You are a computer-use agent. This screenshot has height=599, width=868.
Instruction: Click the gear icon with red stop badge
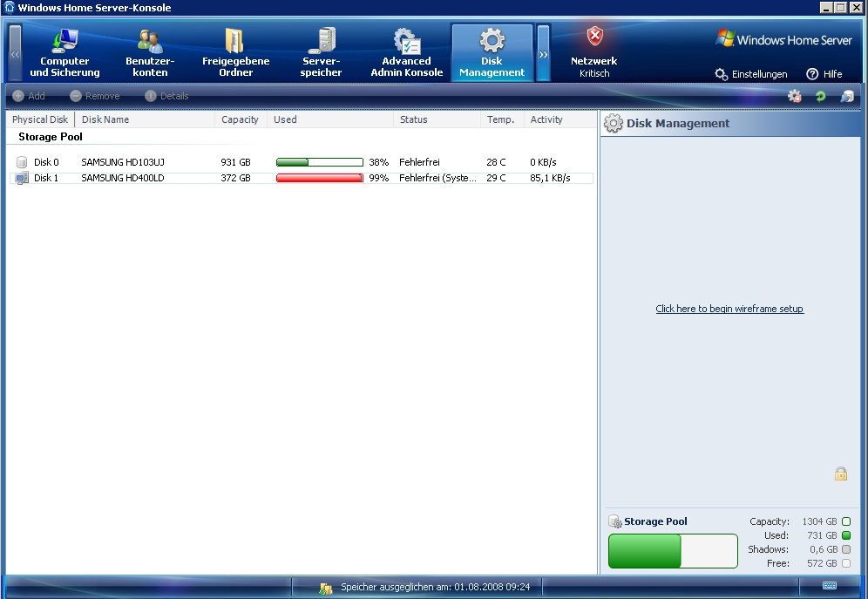click(x=795, y=96)
